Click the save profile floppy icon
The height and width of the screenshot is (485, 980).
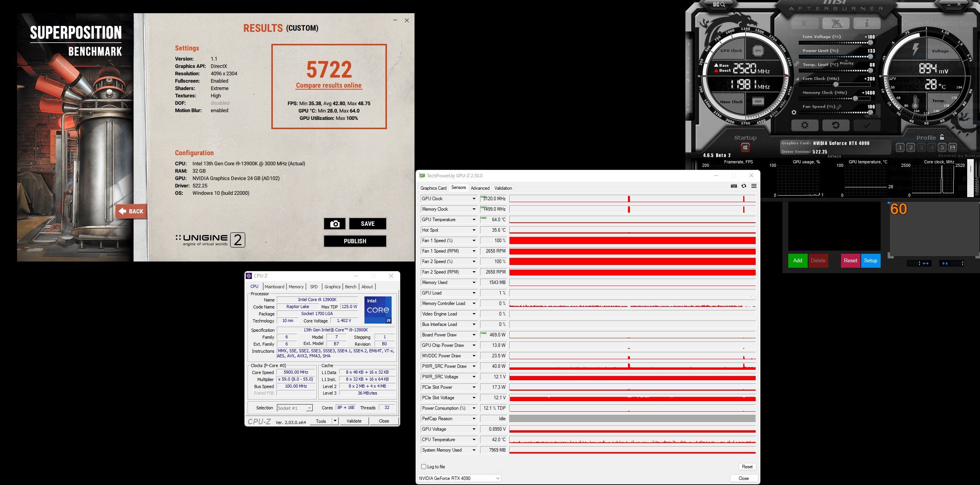952,147
